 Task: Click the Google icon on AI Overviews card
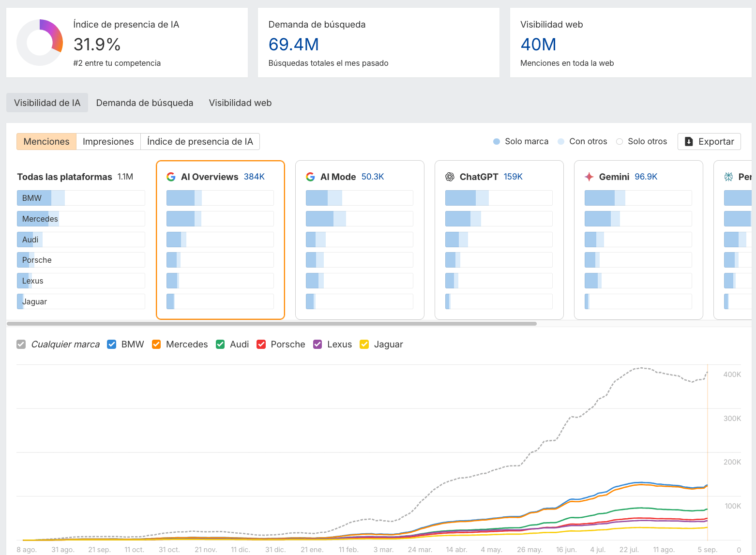pyautogui.click(x=171, y=177)
